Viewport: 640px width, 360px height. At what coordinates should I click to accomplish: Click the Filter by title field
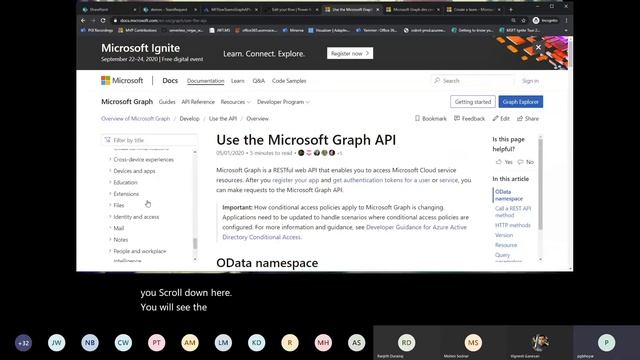click(x=149, y=140)
